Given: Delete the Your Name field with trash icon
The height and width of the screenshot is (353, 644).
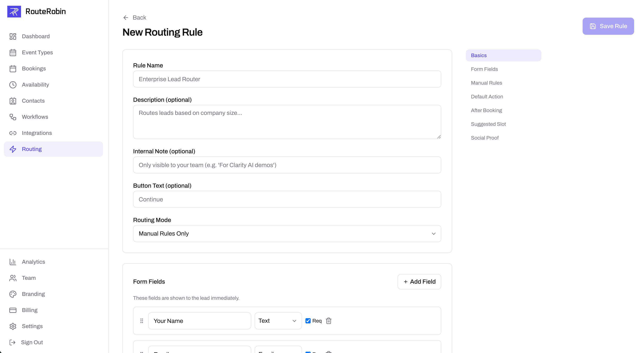Looking at the screenshot, I should (x=328, y=321).
